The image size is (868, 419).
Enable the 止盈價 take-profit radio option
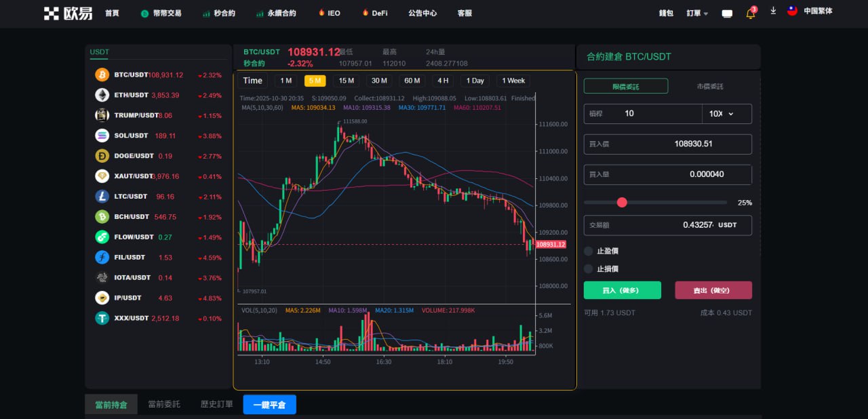tap(589, 251)
